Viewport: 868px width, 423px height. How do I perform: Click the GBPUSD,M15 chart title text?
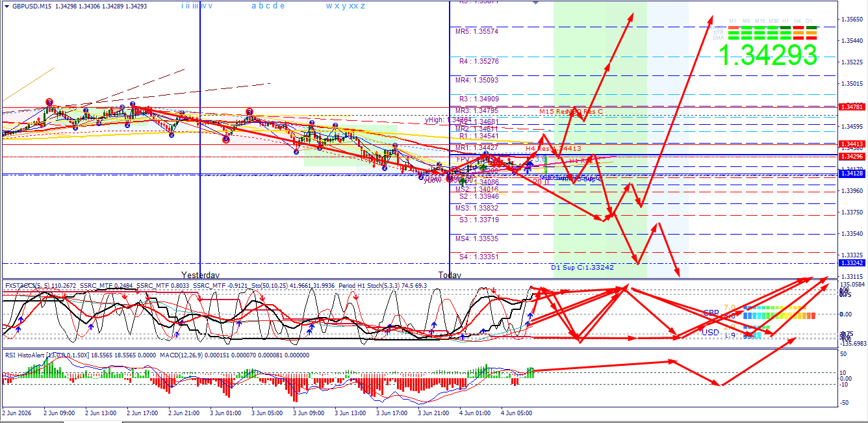tap(33, 6)
